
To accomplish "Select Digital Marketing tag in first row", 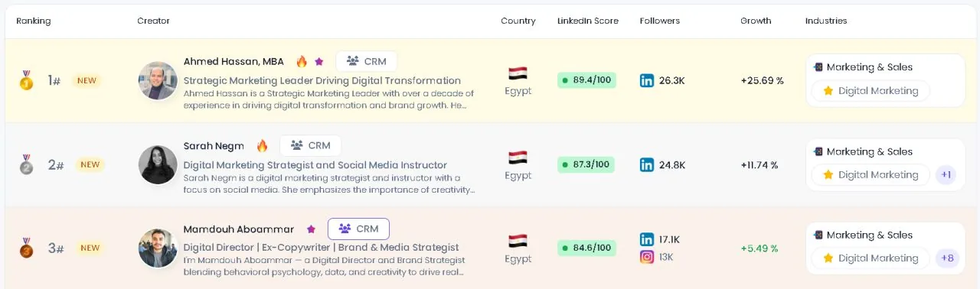I will 871,91.
